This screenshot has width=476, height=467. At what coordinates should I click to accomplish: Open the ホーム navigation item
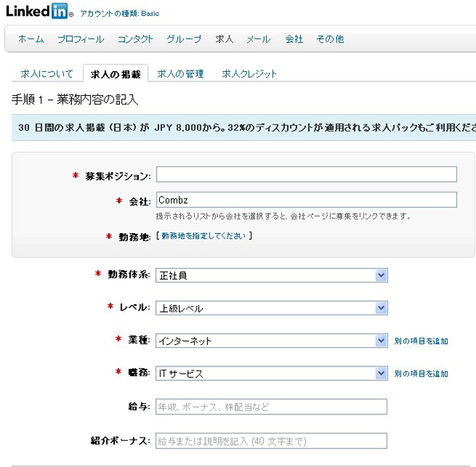point(31,39)
